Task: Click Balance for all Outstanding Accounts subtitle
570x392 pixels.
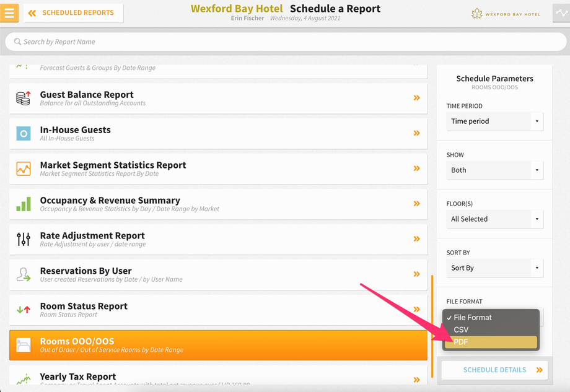Action: click(x=93, y=103)
